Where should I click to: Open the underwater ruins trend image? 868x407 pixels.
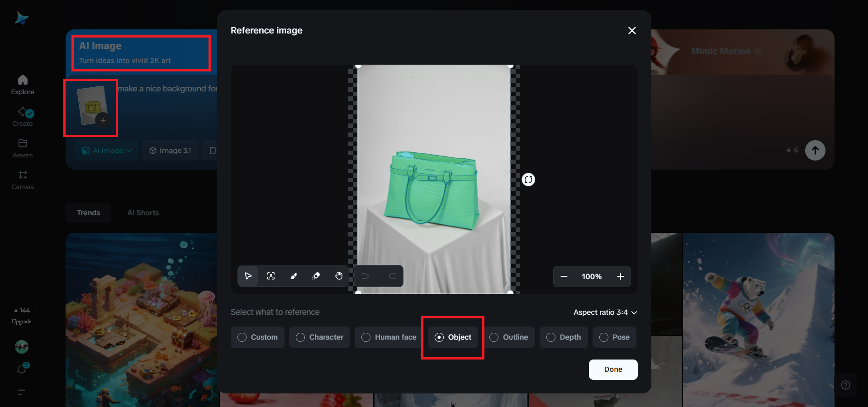click(142, 320)
